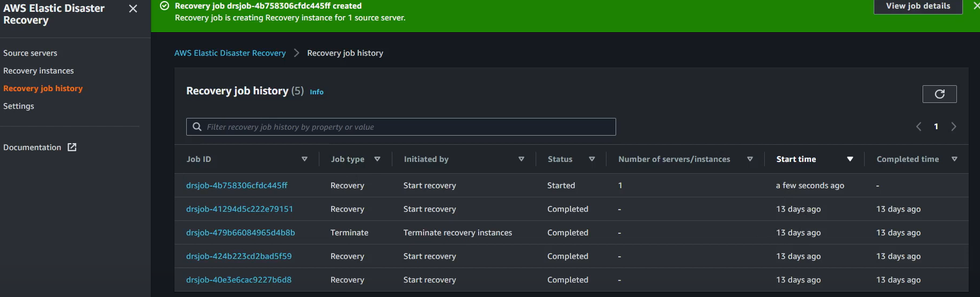Viewport: 980px width, 297px height.
Task: Focus the filter recovery job history field
Action: coord(401,127)
